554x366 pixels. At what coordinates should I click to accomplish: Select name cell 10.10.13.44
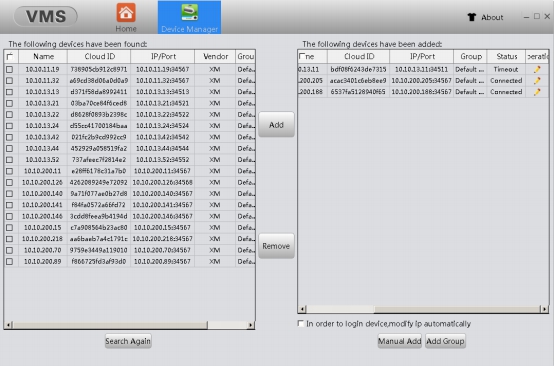pos(42,148)
